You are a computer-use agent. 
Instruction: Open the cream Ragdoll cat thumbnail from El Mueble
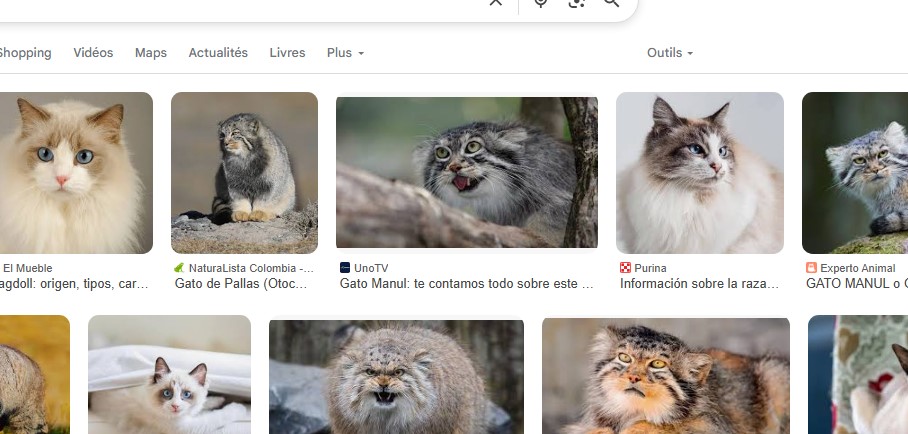tap(76, 173)
